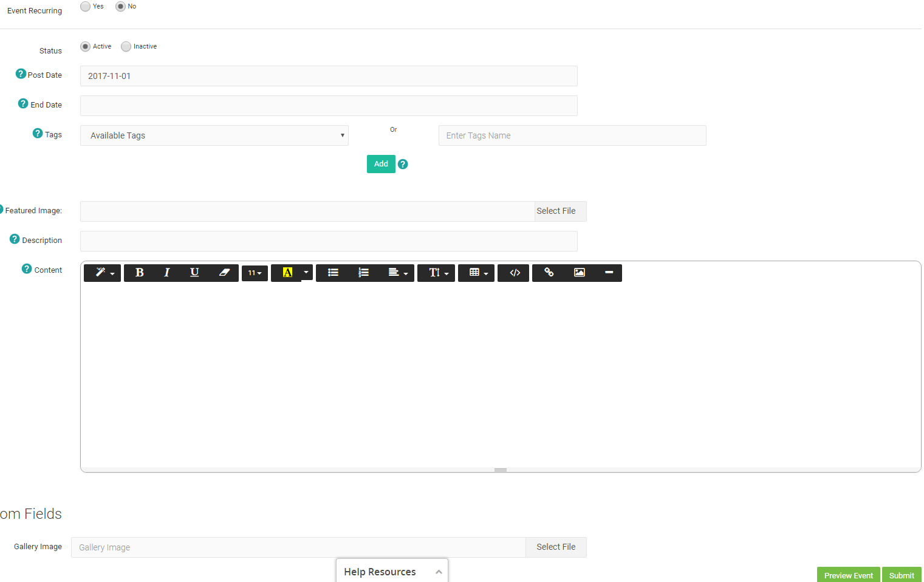
Task: Focus the Gallery Image input field
Action: tap(298, 547)
